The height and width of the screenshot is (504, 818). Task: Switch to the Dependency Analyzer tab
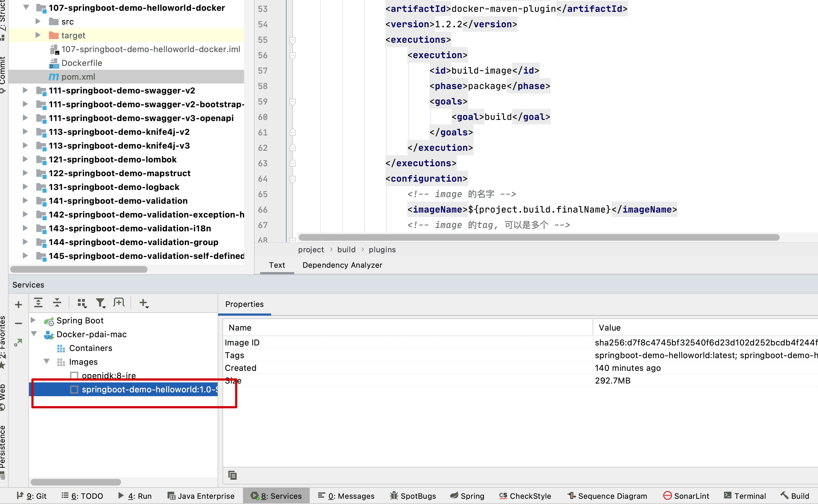[342, 265]
